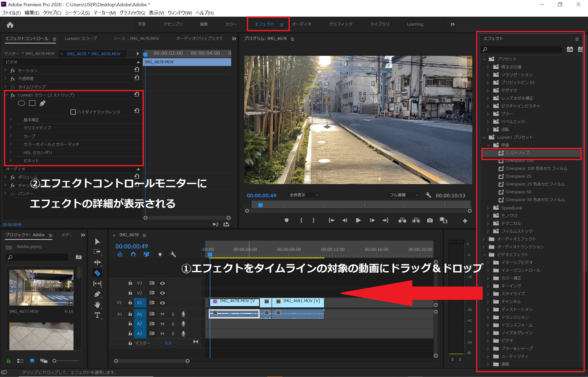
Task: Toggle V1 track output eye
Action: click(162, 303)
